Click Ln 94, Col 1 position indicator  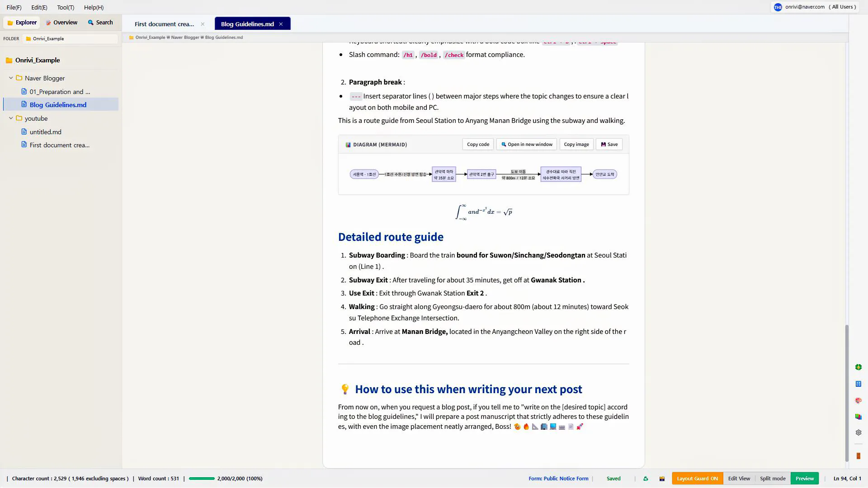coord(847,479)
